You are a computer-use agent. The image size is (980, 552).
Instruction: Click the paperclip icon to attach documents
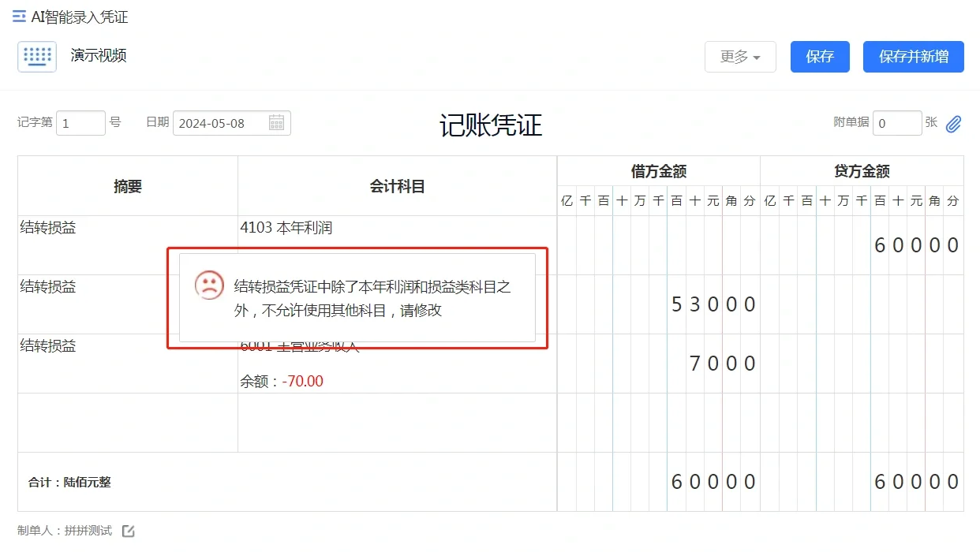point(953,124)
